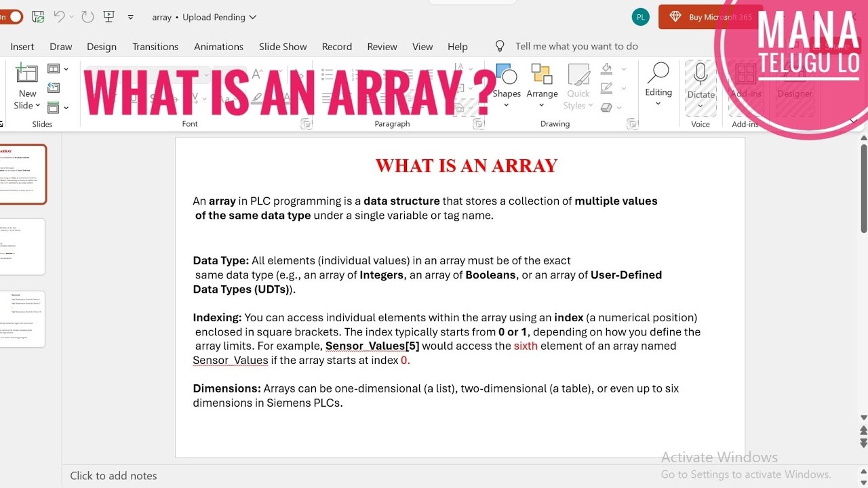Switch to the Design tab
Screen dimensions: 868x488
click(102, 47)
